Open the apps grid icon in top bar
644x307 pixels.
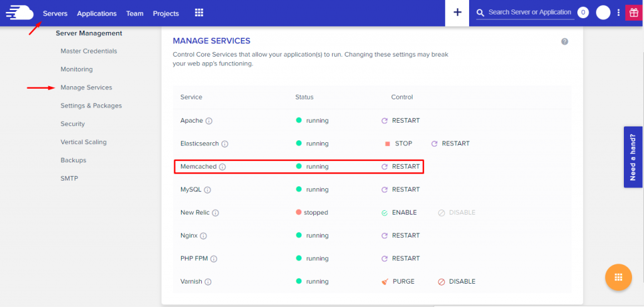click(x=199, y=13)
